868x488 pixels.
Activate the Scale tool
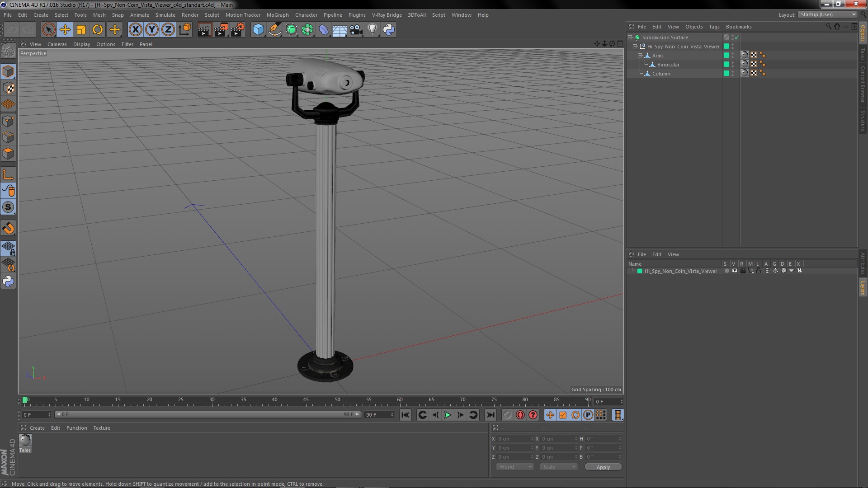(x=81, y=30)
